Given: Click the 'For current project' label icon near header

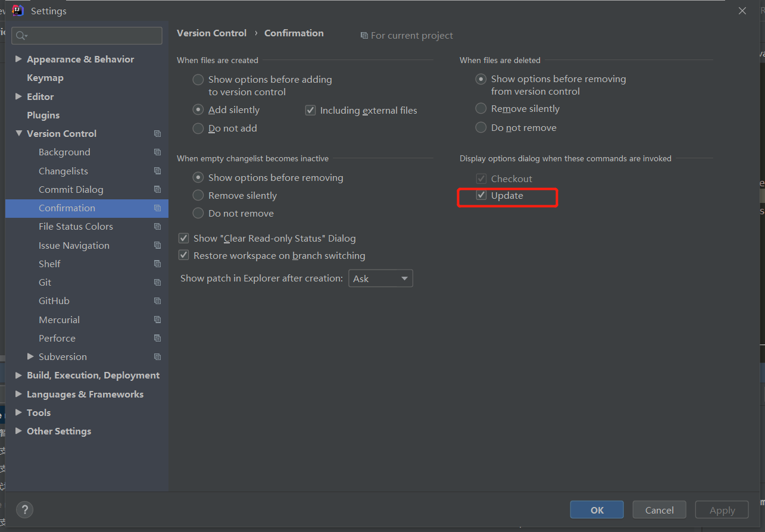Looking at the screenshot, I should pos(364,36).
